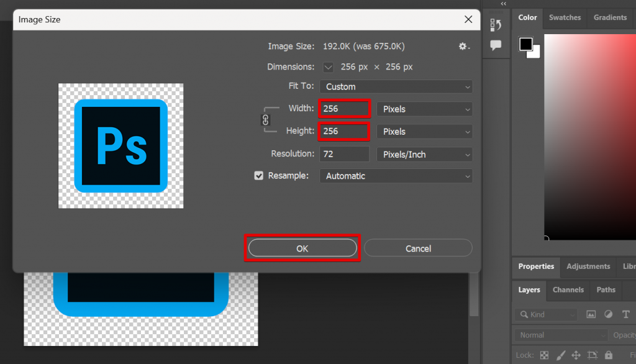Filter Layers panel for pixel layers
Screen dimensions: 636x364
click(x=591, y=314)
